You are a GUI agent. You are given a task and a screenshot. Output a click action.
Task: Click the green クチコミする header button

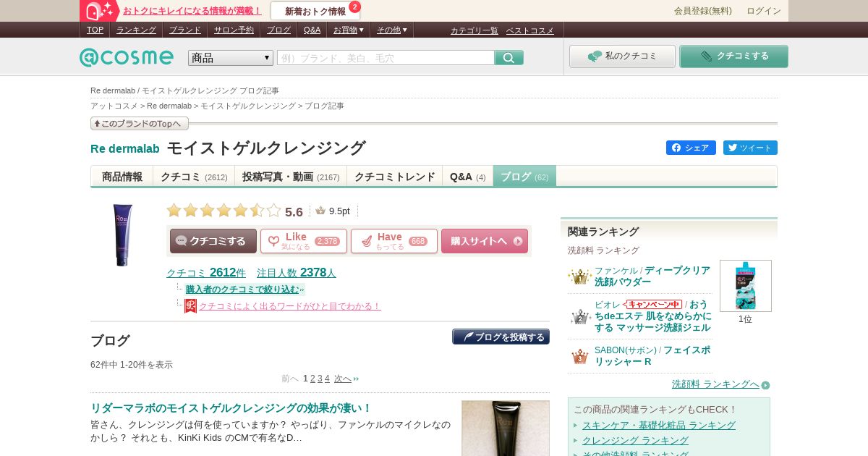pos(733,56)
